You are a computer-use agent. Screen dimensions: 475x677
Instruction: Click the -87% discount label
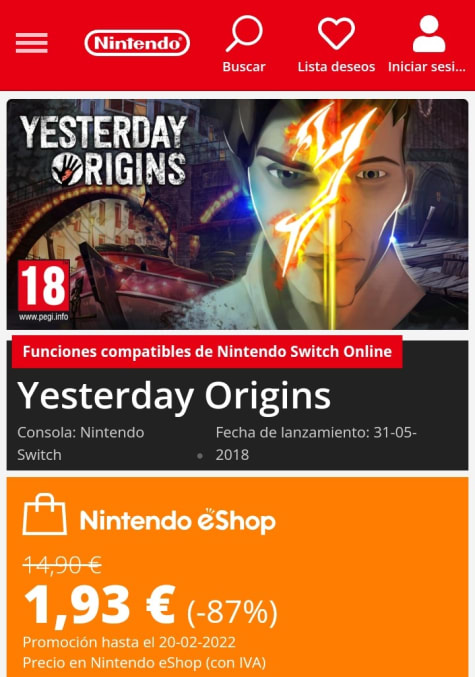point(232,612)
